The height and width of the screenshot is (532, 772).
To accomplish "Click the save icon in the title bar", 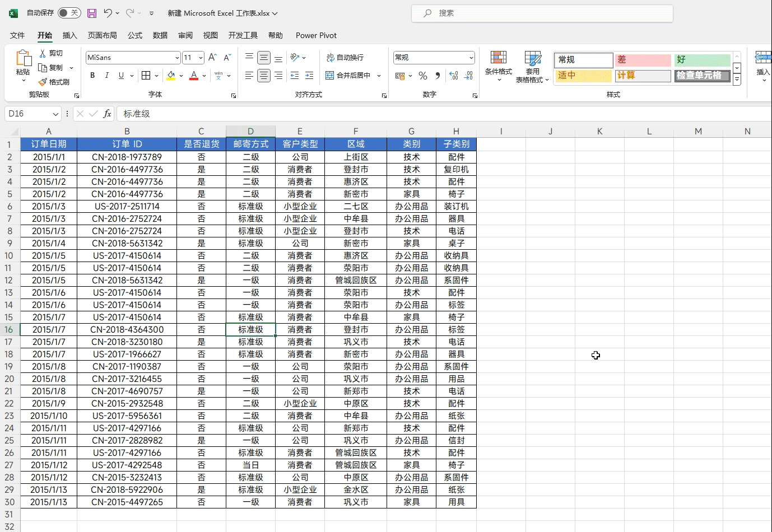I will [x=92, y=13].
